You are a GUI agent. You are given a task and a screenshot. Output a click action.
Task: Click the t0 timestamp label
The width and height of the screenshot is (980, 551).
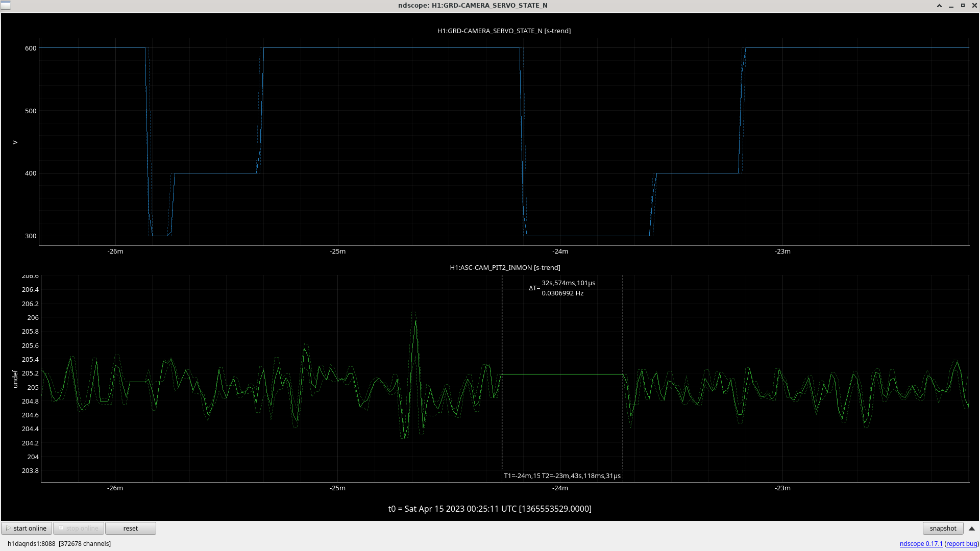[x=489, y=509]
